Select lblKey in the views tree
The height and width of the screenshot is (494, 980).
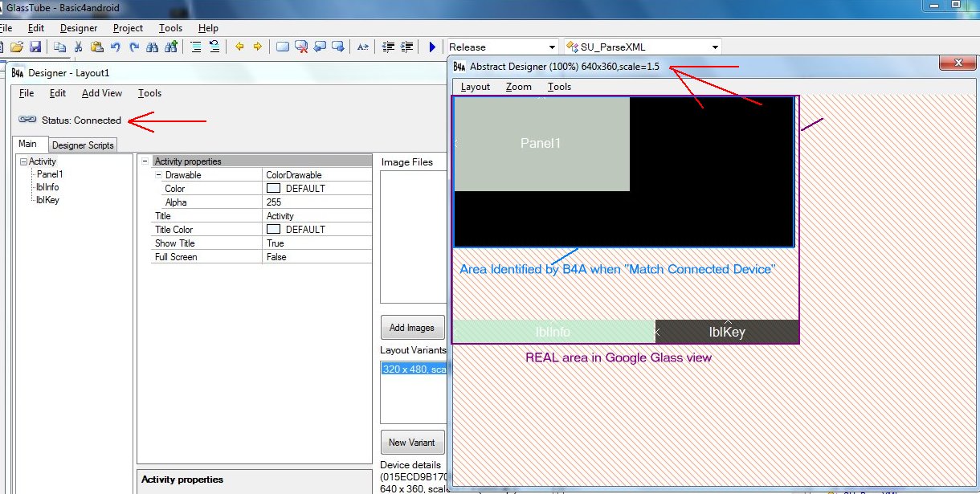coord(47,200)
